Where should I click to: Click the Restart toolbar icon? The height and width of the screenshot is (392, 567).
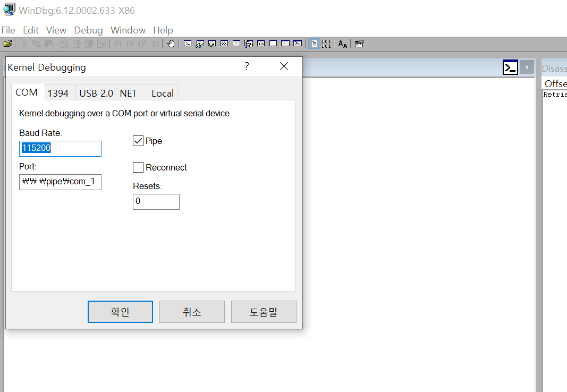[77, 44]
